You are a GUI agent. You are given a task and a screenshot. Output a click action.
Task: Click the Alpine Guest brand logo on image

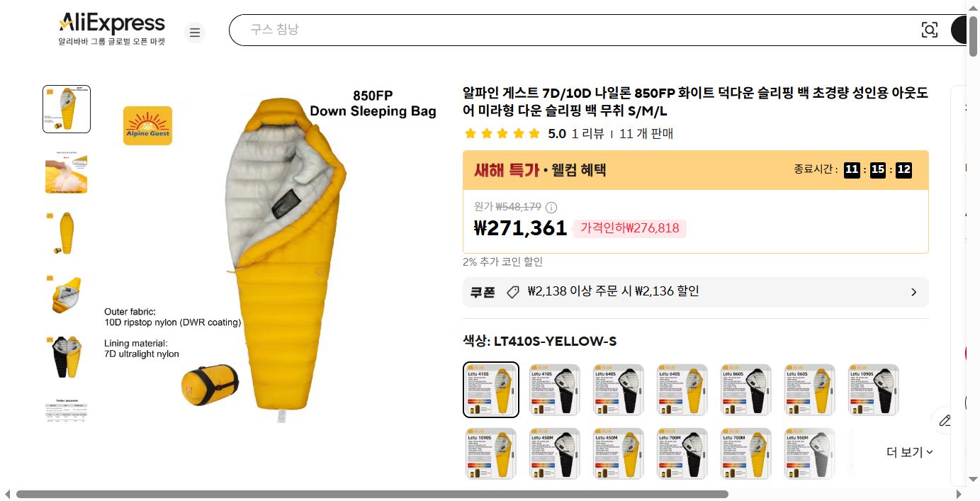(x=147, y=125)
